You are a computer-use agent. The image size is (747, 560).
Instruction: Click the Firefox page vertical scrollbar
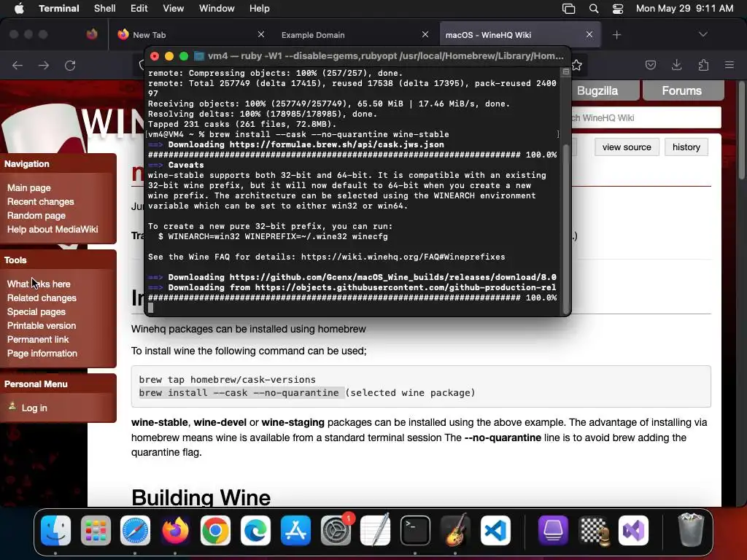point(741,131)
